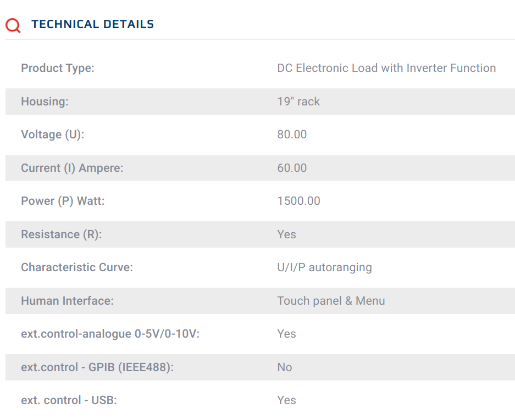Click the Human Interface label
The image size is (515, 420).
pos(67,301)
